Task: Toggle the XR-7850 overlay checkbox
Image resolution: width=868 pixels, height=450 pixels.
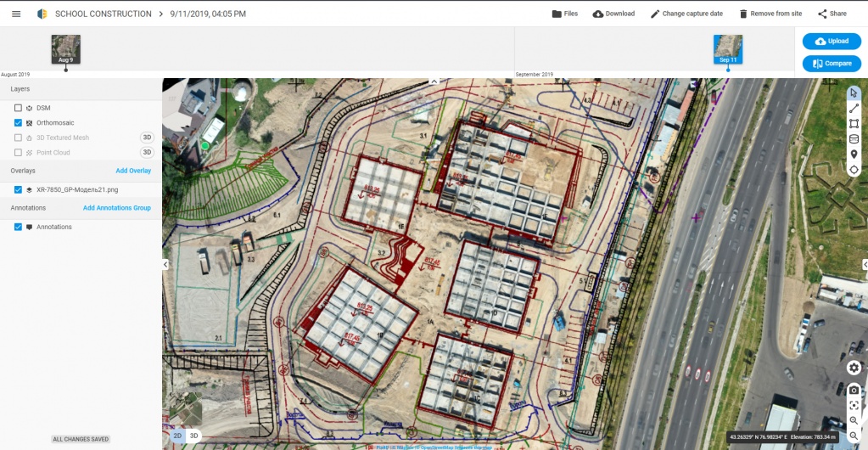Action: [19, 189]
